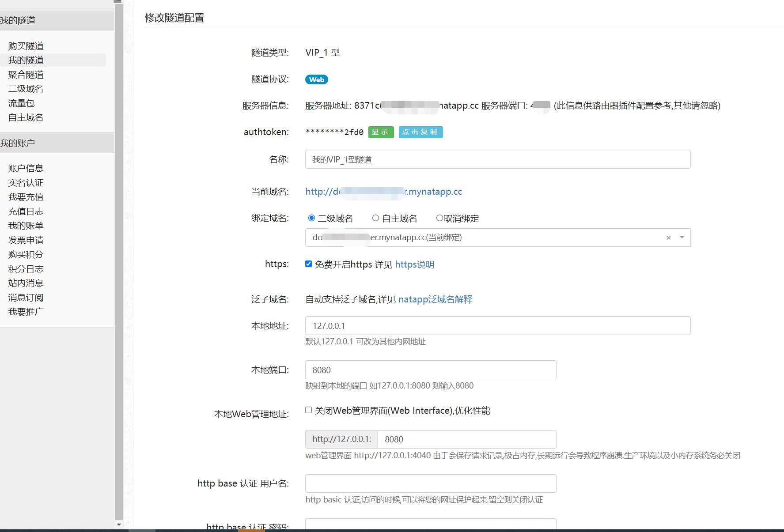Click the 修改隧道配置 page heading
Viewport: 784px width, 532px height.
174,18
